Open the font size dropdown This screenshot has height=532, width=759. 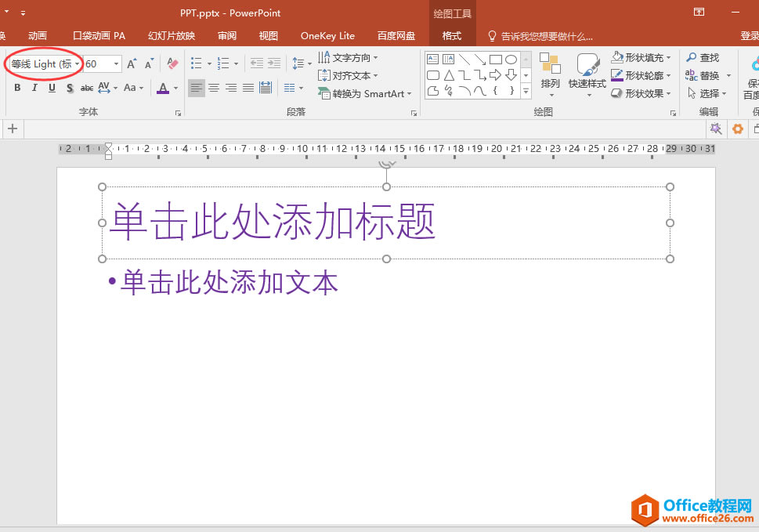pyautogui.click(x=116, y=63)
